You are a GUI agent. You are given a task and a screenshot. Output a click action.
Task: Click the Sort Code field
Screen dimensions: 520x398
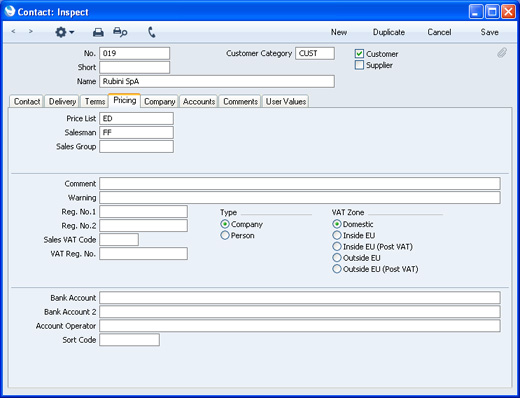129,340
